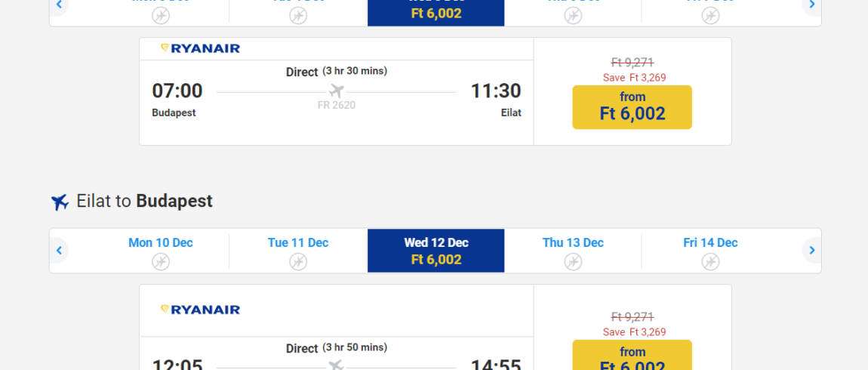Show earlier return dates with left arrow
Image resolution: width=868 pixels, height=370 pixels.
(59, 251)
